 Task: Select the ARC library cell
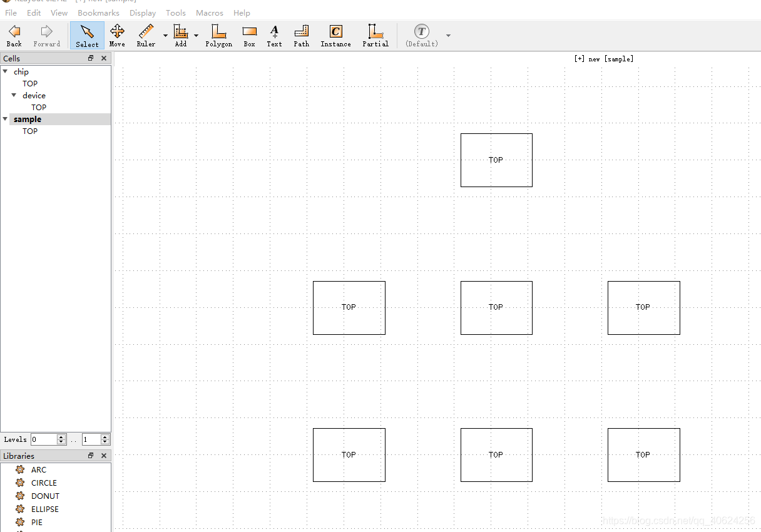pos(39,469)
